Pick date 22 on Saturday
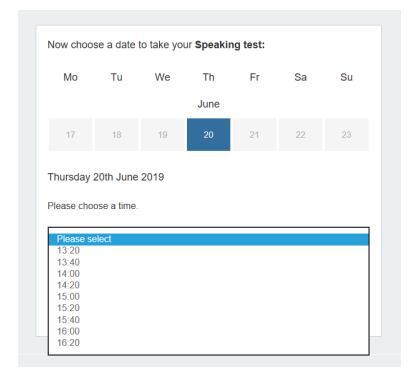 pos(300,135)
